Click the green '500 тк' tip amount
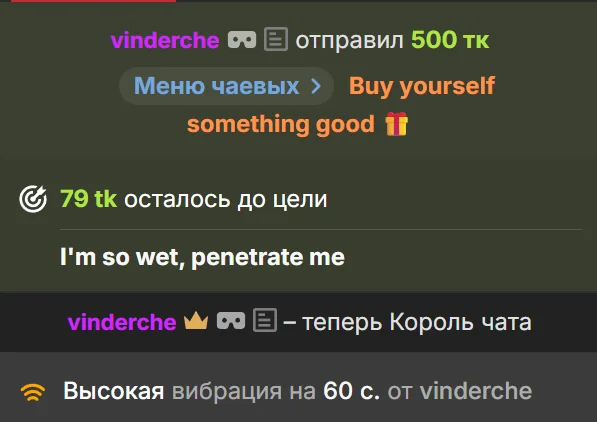This screenshot has height=422, width=597. coord(450,40)
